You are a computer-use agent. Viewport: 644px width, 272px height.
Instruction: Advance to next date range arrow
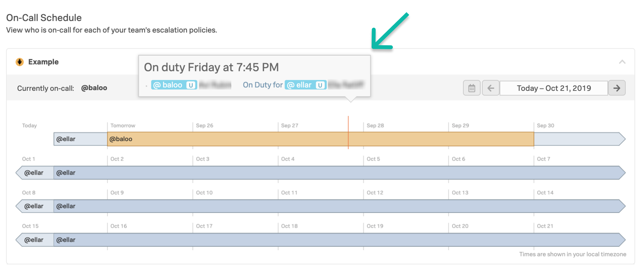click(x=617, y=88)
